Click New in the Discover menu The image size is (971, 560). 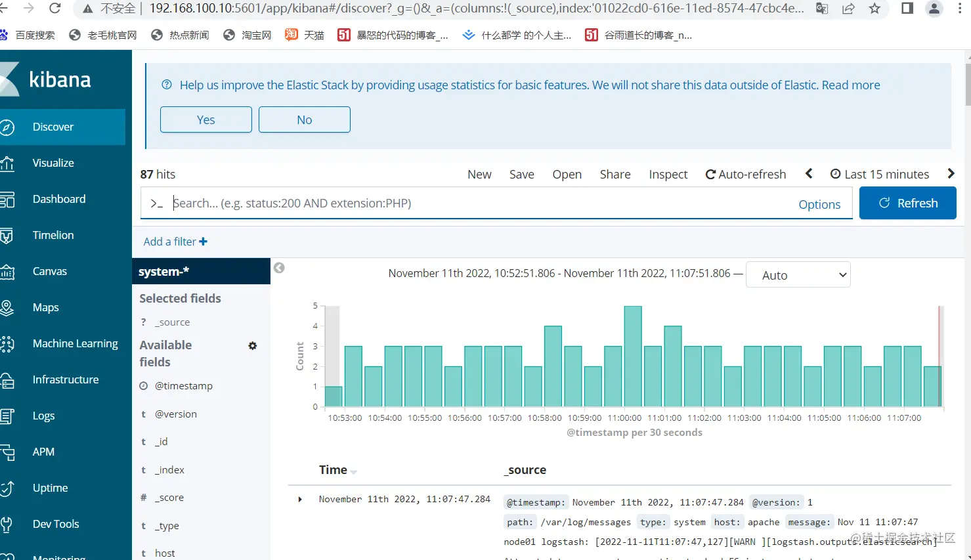pyautogui.click(x=479, y=174)
